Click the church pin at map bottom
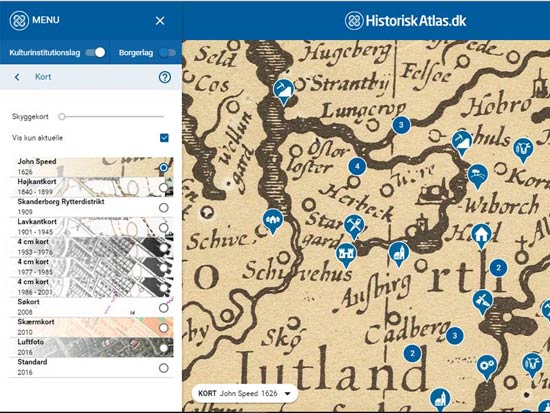Screen dimensions: 550x413 [440, 399]
